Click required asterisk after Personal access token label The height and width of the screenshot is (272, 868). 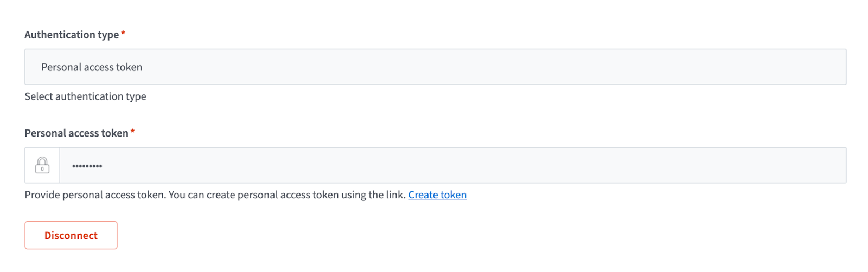point(132,132)
